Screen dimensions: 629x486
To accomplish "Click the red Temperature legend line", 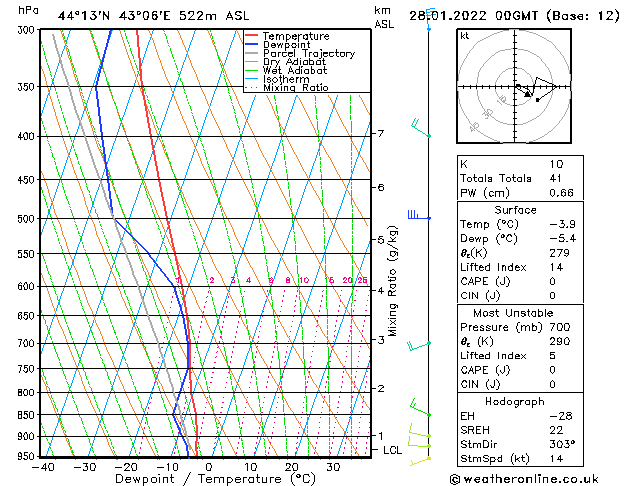I will click(252, 36).
